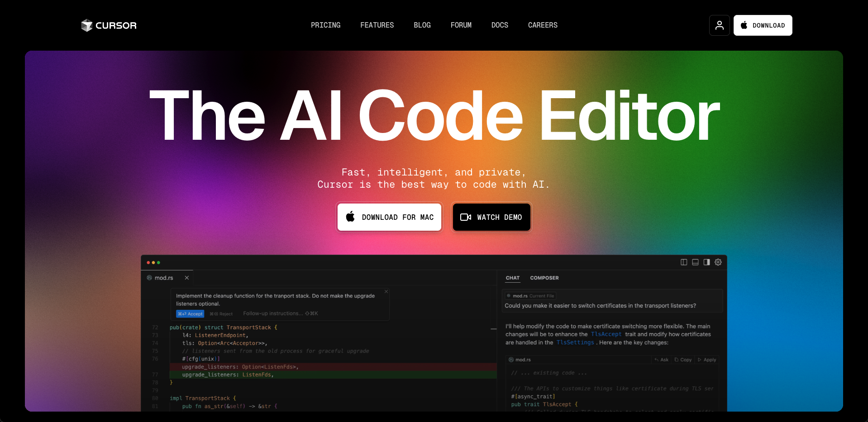Visit the Forum link
Image resolution: width=868 pixels, height=422 pixels.
coord(461,25)
